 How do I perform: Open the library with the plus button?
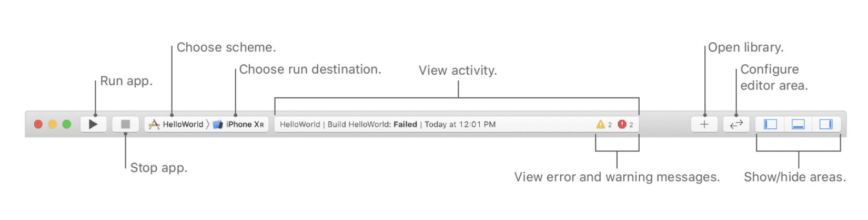pyautogui.click(x=704, y=124)
